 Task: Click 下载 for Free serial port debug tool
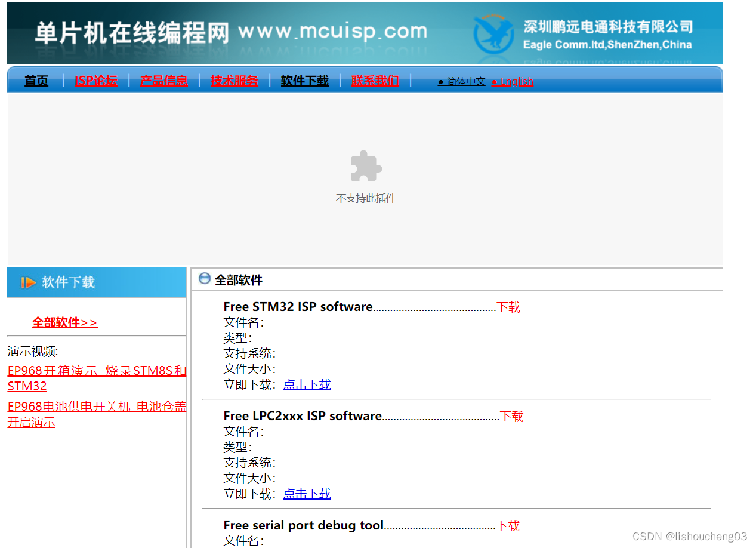click(x=508, y=525)
